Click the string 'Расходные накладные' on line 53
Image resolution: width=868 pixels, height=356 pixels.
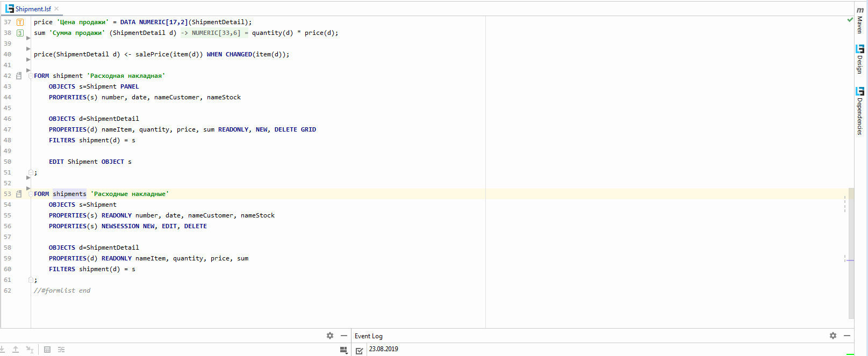pos(130,194)
